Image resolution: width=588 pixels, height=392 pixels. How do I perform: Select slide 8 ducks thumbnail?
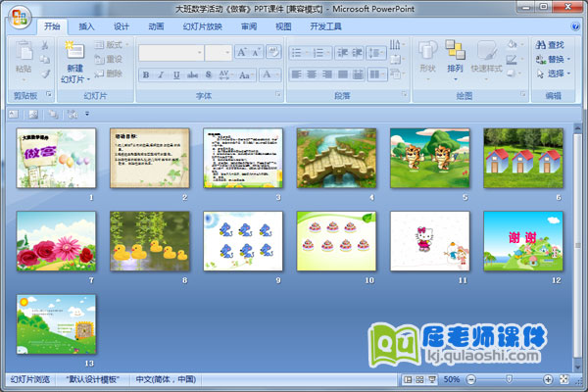(150, 241)
